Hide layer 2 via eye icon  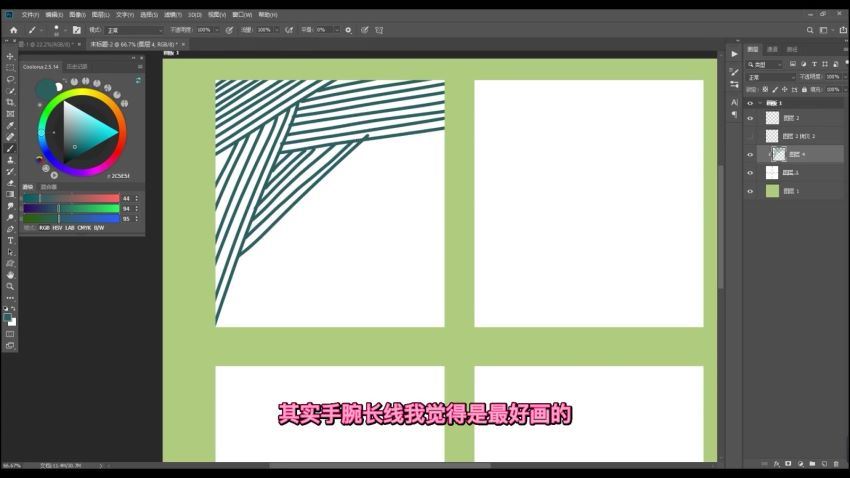point(750,118)
